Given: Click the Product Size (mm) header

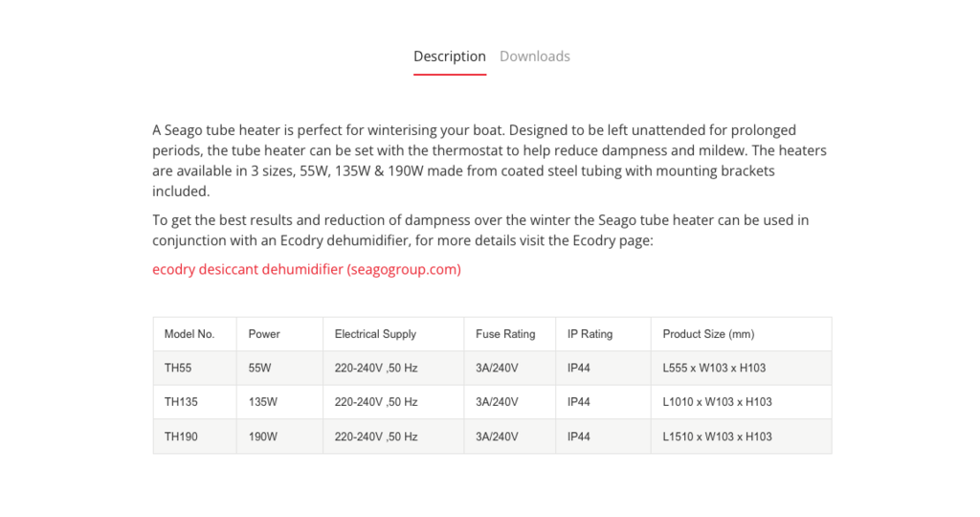Looking at the screenshot, I should (742, 334).
